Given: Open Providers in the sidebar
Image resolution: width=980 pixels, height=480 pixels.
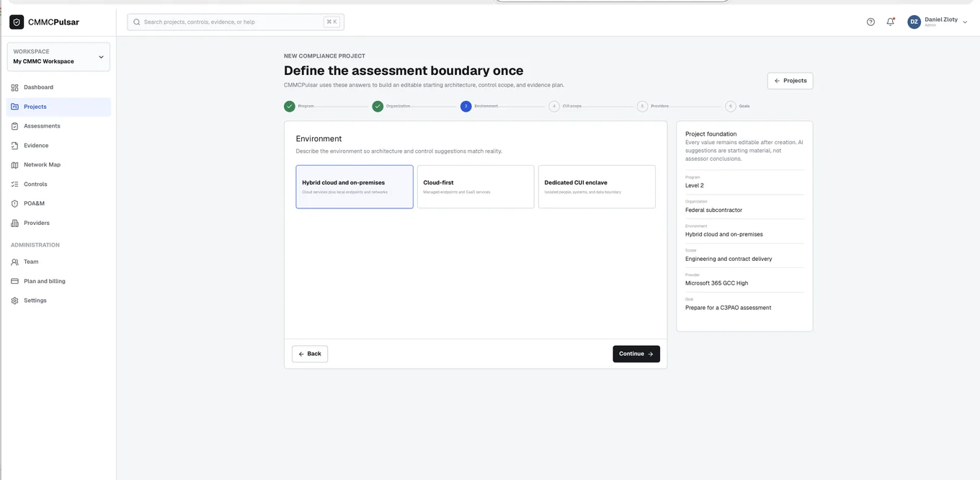Looking at the screenshot, I should (x=58, y=223).
